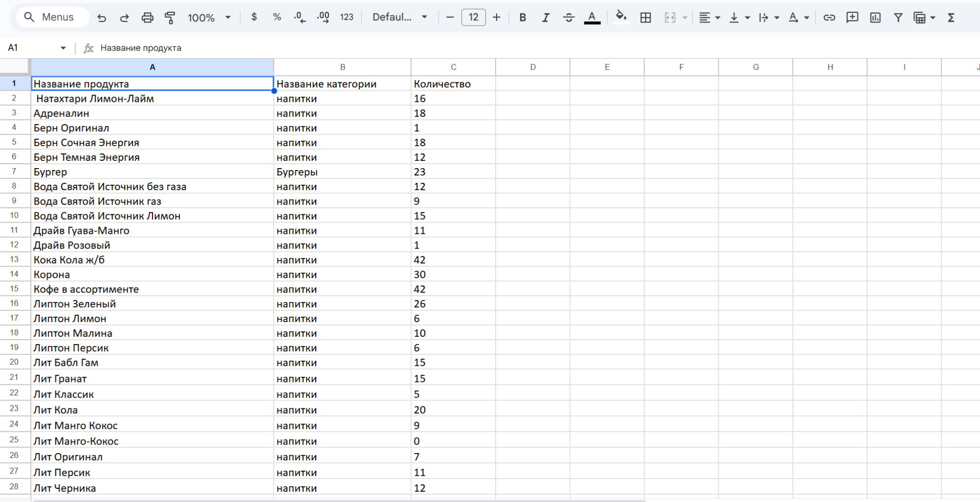
Task: Insert a chart from toolbar
Action: coord(875,18)
